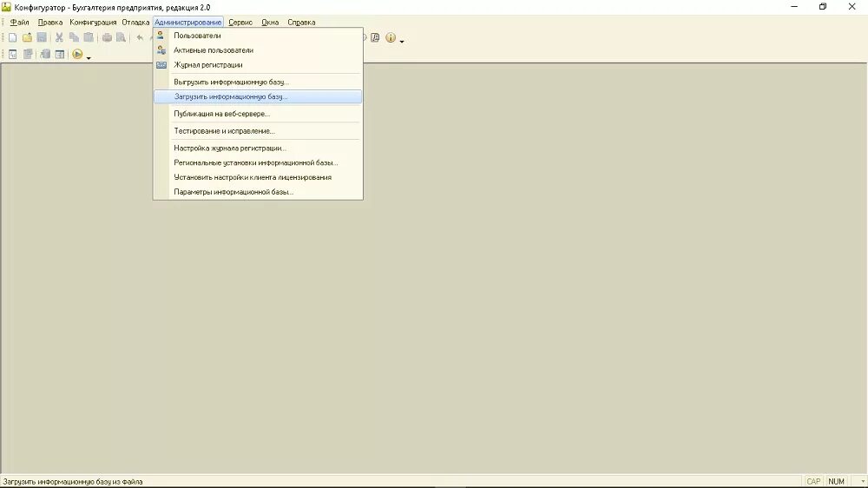This screenshot has height=488, width=868.
Task: Open the syntax assistant book icon
Action: pos(375,37)
